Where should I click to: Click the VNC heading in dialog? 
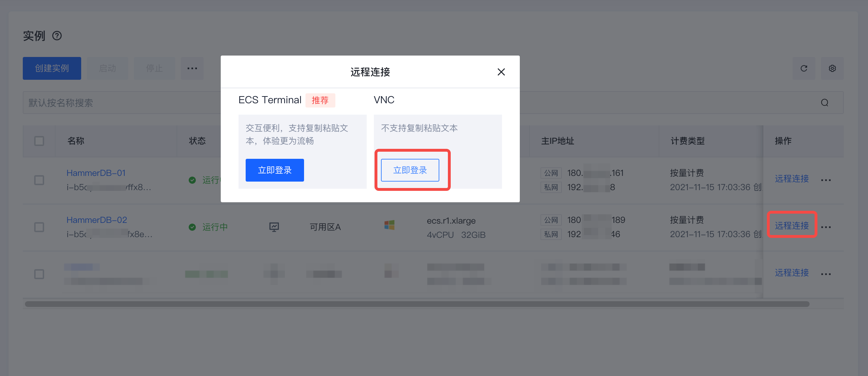[x=384, y=100]
